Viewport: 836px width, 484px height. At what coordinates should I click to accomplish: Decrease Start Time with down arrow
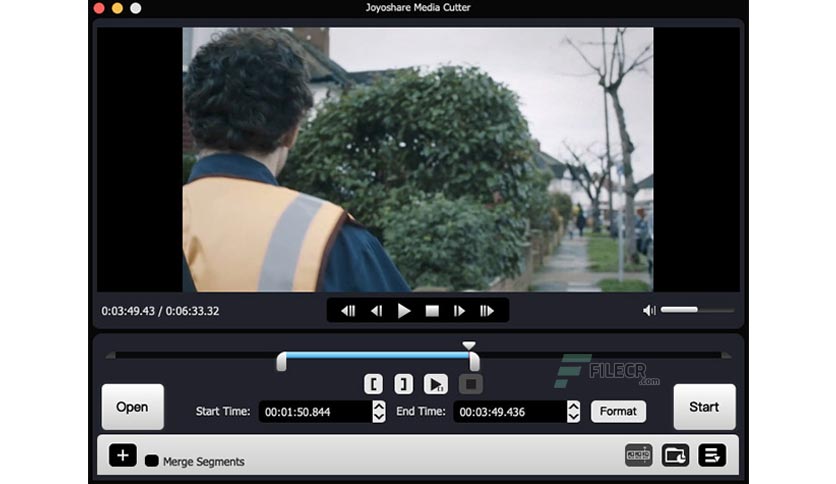(379, 417)
